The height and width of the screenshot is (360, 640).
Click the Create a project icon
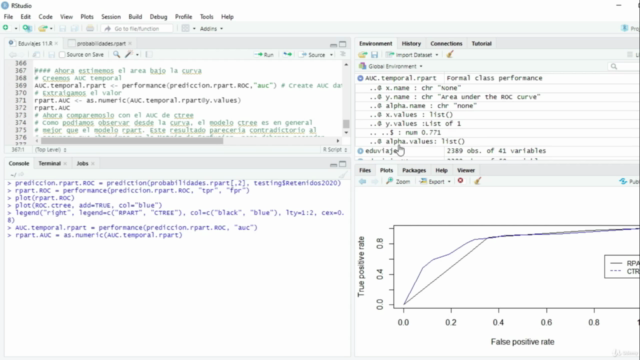point(27,28)
